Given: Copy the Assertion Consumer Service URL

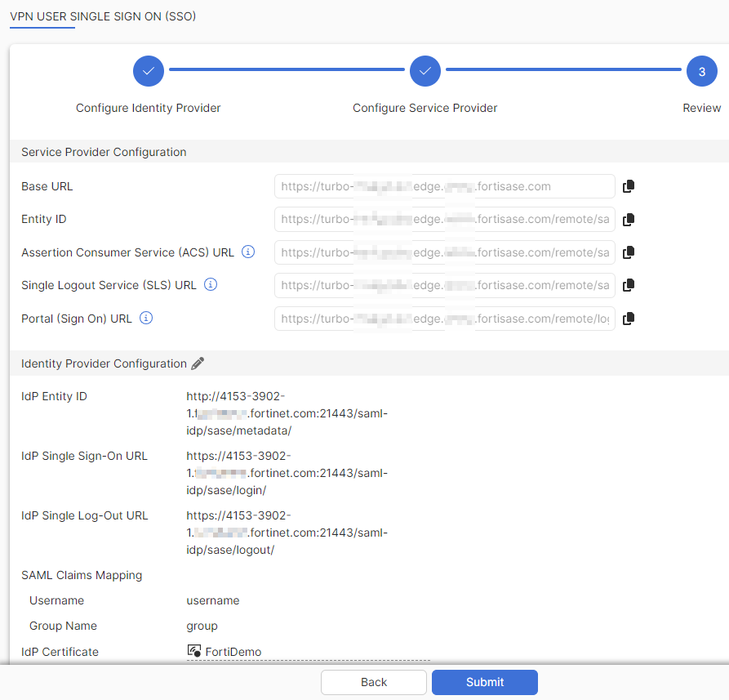Looking at the screenshot, I should tap(628, 252).
